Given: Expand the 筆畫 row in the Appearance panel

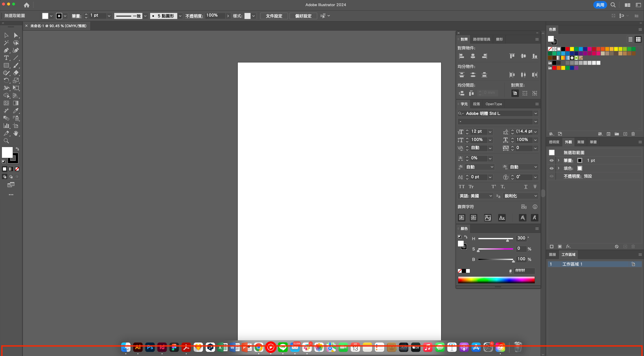Looking at the screenshot, I should click(559, 160).
